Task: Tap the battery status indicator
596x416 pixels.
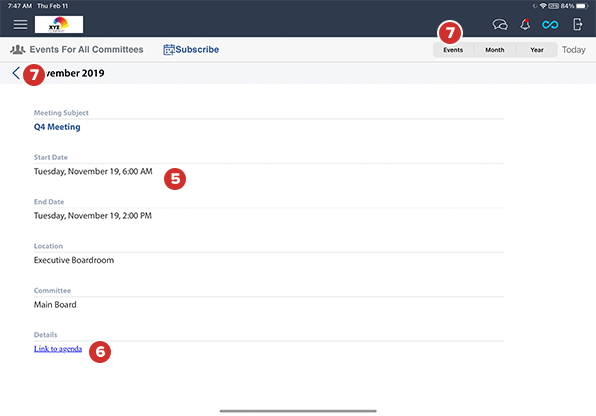Action: coord(582,6)
